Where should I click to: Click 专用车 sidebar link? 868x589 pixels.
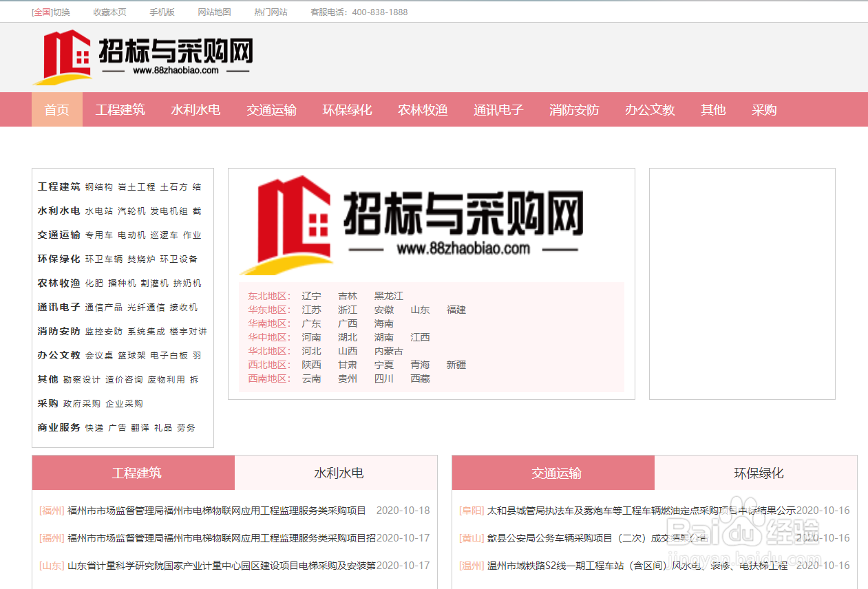coord(99,235)
